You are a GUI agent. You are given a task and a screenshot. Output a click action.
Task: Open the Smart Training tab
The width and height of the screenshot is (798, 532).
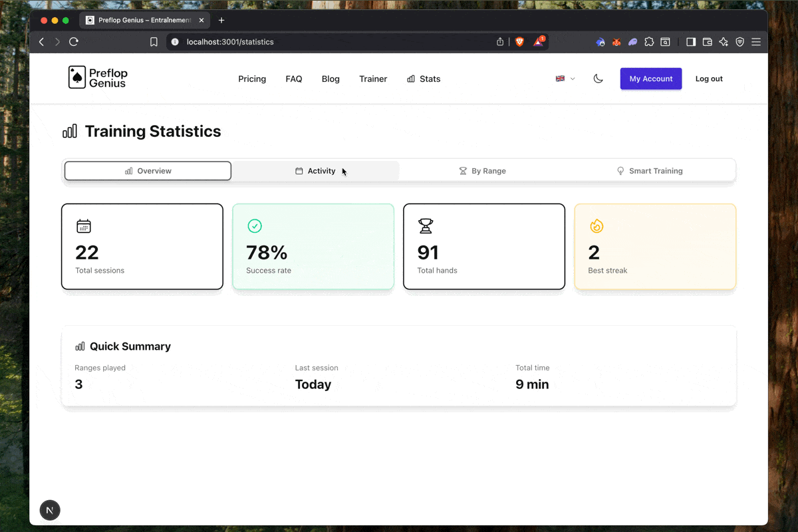pyautogui.click(x=650, y=171)
